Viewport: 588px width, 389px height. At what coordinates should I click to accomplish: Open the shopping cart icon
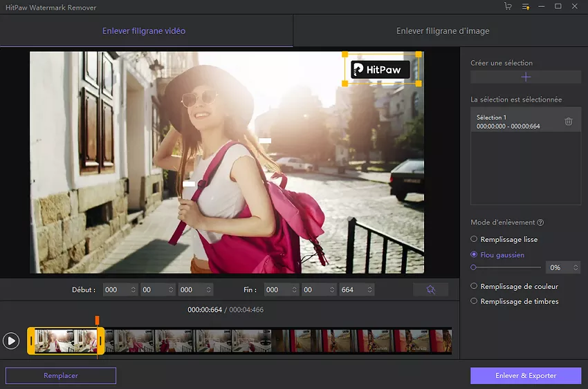(x=508, y=6)
